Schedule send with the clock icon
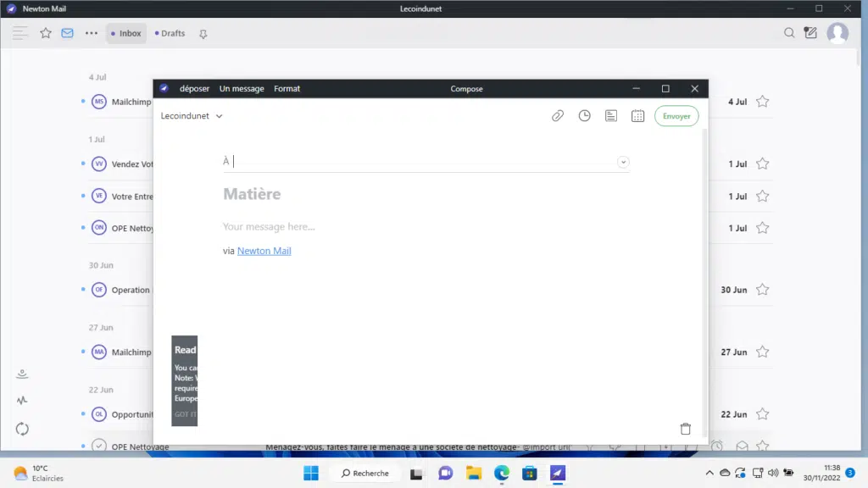 (x=585, y=115)
